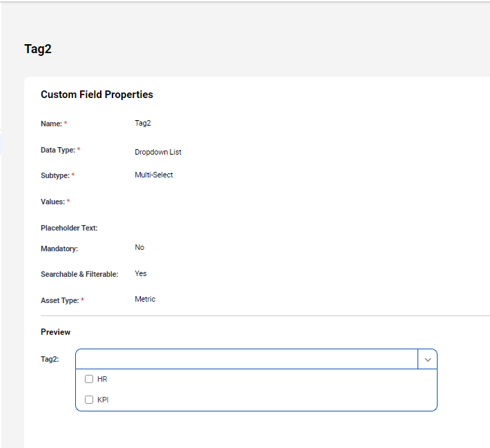Click the Placeholder Text label
This screenshot has height=448, width=490.
pyautogui.click(x=69, y=228)
